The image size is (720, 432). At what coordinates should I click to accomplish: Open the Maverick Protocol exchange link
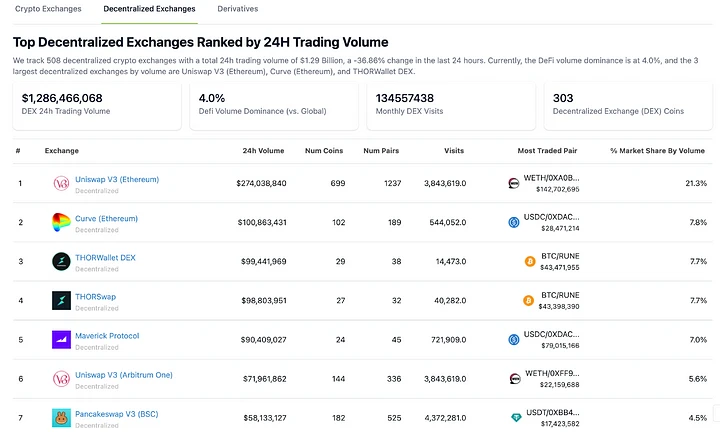pyautogui.click(x=107, y=336)
